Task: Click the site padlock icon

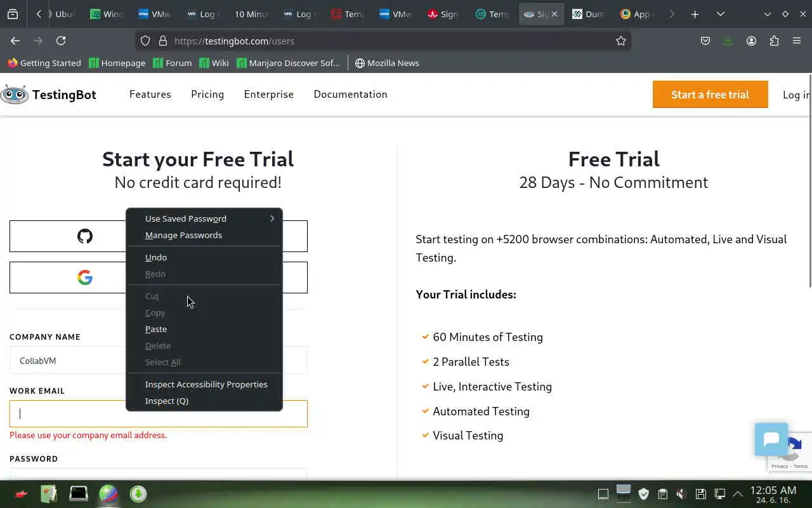Action: [162, 41]
